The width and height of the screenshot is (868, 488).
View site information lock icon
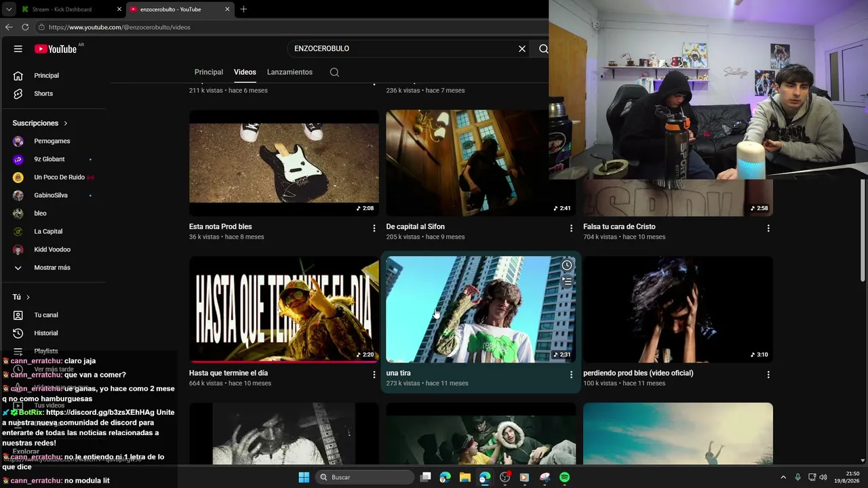41,27
